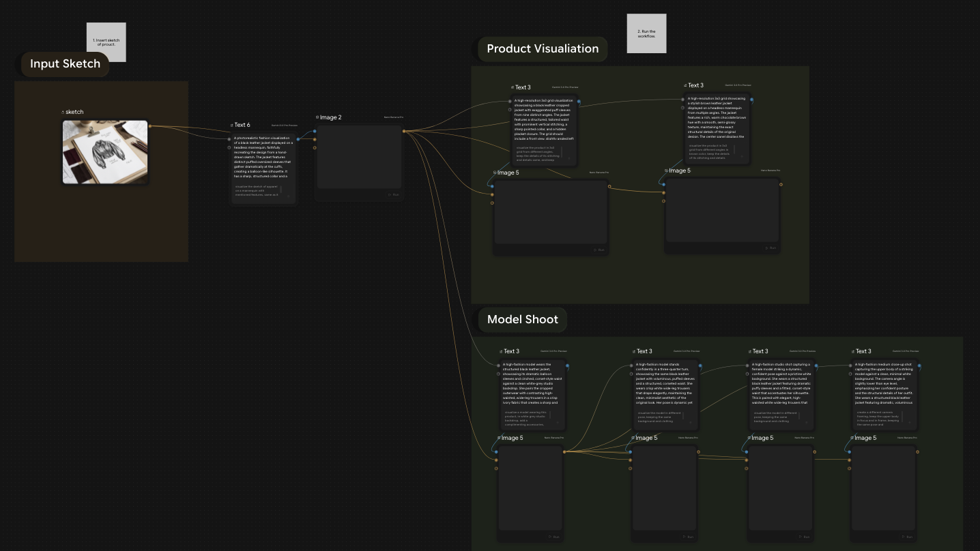This screenshot has width=980, height=551.
Task: Click the type icon beside Image 2 title
Action: [x=317, y=117]
